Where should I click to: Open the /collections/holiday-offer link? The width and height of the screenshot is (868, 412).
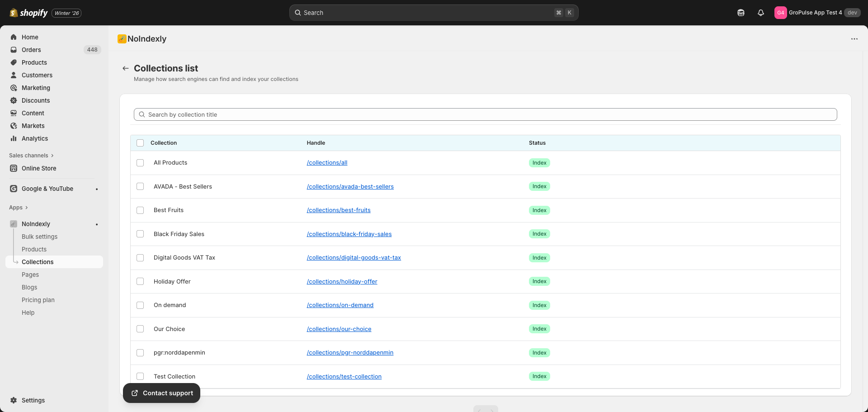(x=342, y=281)
